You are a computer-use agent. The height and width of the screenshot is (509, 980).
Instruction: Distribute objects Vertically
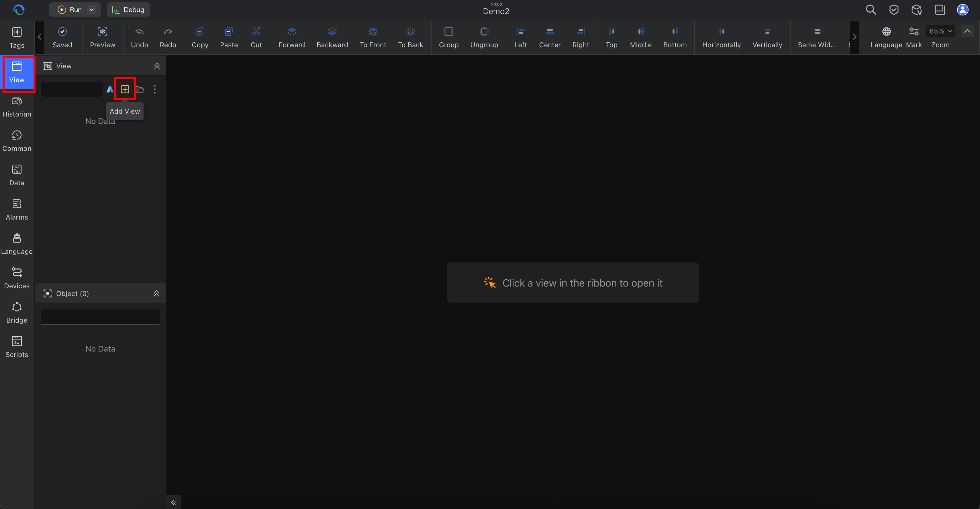767,38
